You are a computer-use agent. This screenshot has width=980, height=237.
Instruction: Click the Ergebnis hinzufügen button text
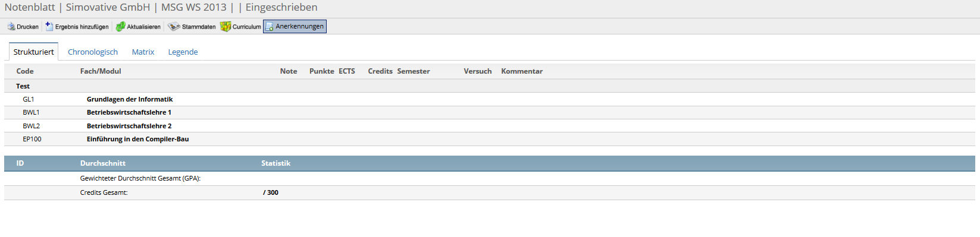[x=82, y=27]
